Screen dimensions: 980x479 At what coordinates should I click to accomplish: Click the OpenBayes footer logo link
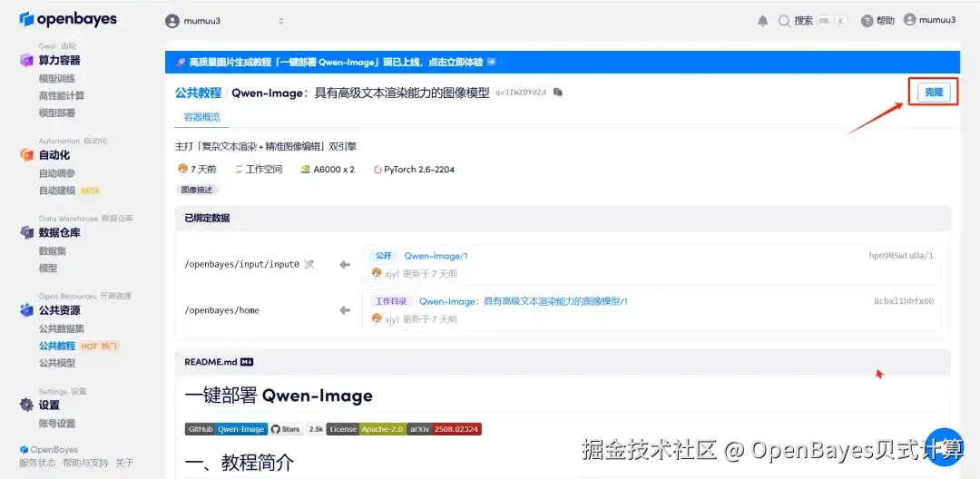[49, 450]
